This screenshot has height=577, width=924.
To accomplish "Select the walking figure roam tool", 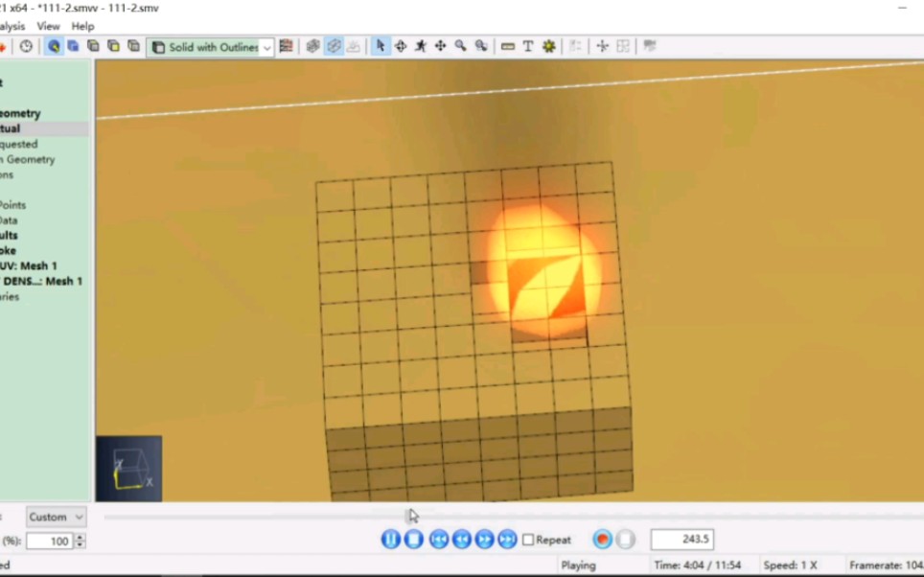I will pyautogui.click(x=421, y=46).
